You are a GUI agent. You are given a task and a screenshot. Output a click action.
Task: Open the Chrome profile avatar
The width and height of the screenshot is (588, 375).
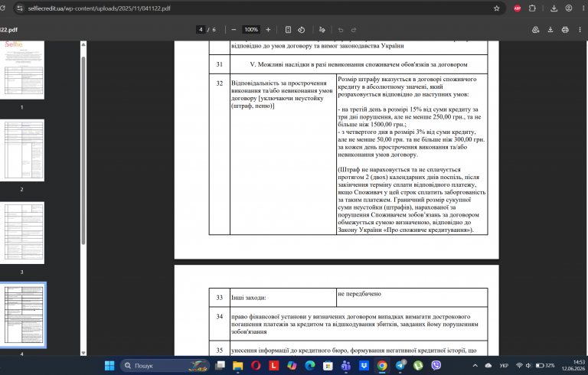(x=569, y=8)
